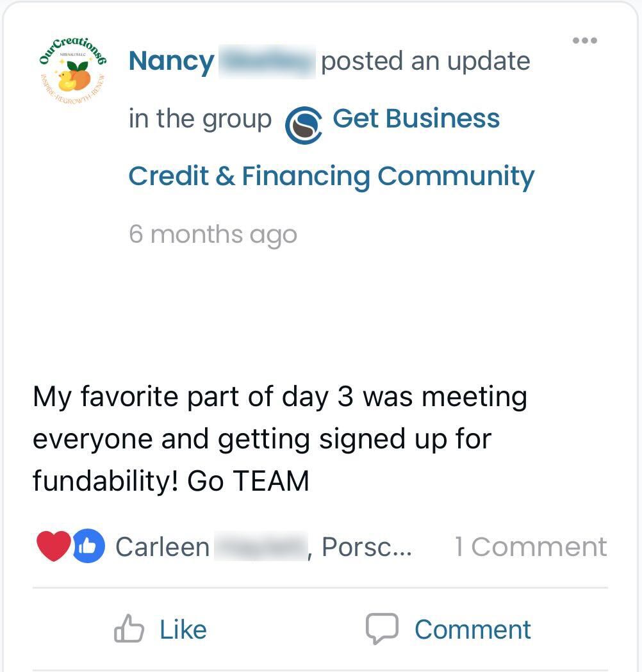The image size is (642, 672).
Task: Click the post text about day 3
Action: [x=279, y=397]
